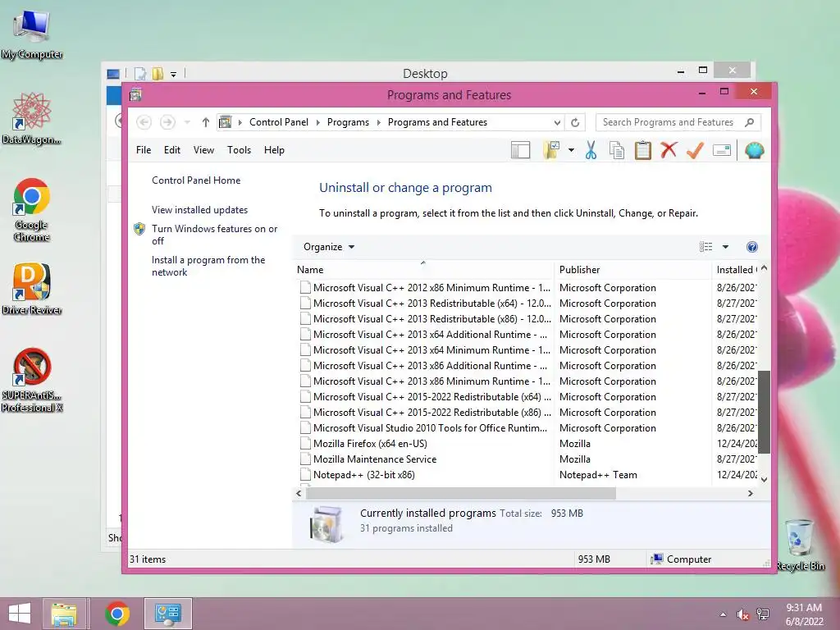Image resolution: width=840 pixels, height=630 pixels.
Task: Open the File menu
Action: pos(144,151)
